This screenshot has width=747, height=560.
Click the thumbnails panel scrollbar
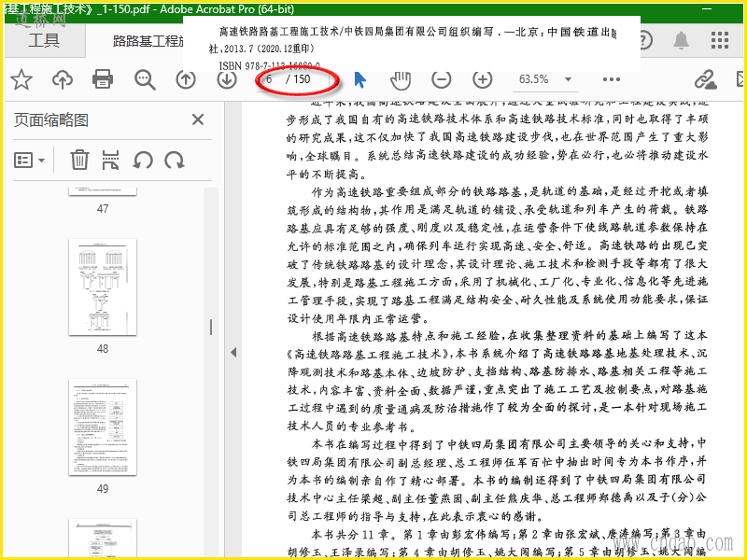tap(211, 371)
